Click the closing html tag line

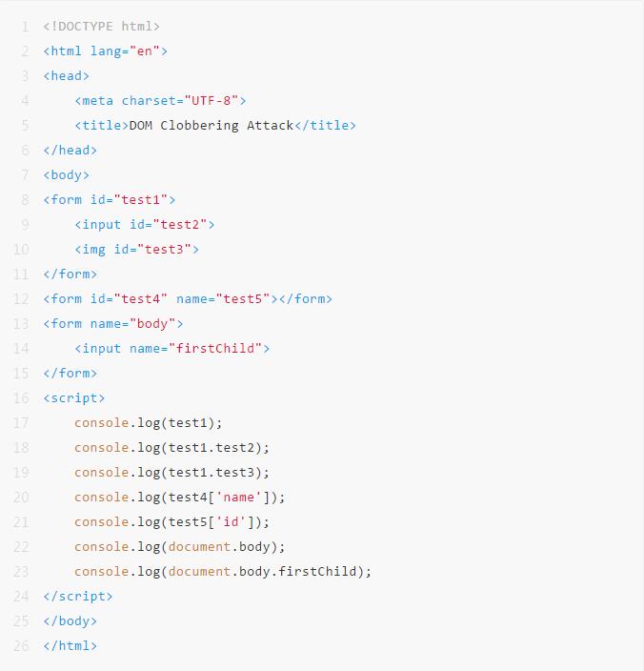pyautogui.click(x=70, y=646)
